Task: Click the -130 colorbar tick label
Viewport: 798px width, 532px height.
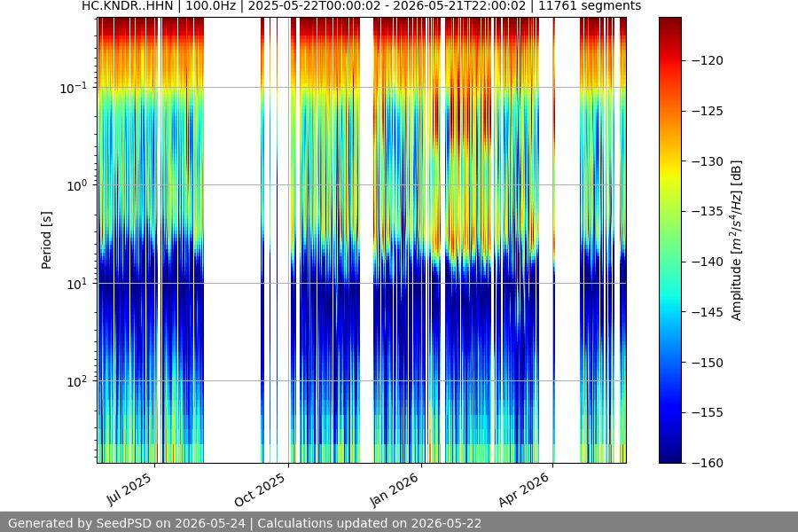Action: (x=708, y=161)
